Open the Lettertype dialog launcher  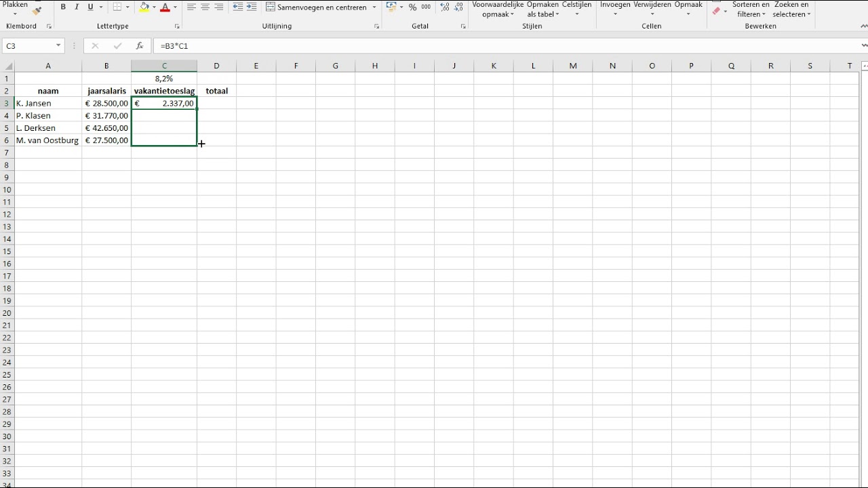pos(177,26)
